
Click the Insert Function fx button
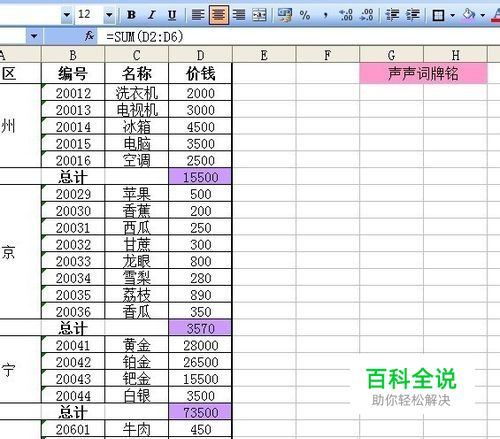89,36
